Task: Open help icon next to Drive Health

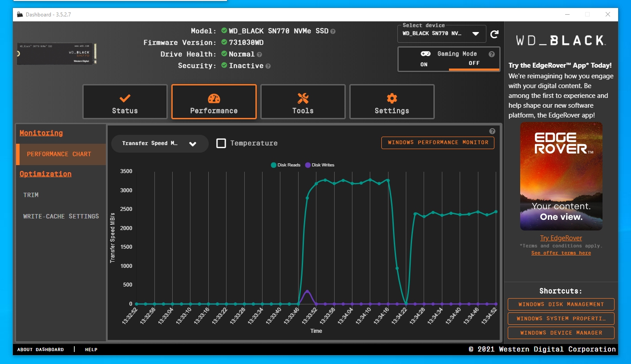Action: pyautogui.click(x=259, y=54)
